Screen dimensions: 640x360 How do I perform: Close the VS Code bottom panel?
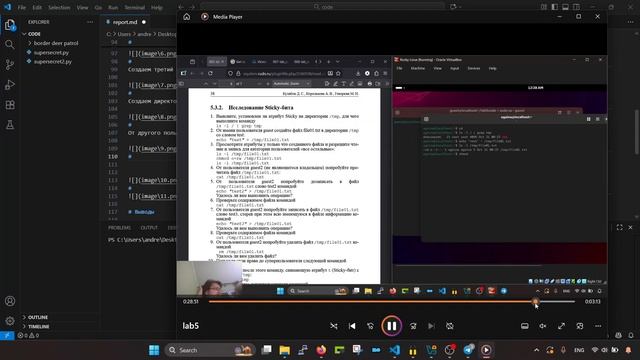630,227
